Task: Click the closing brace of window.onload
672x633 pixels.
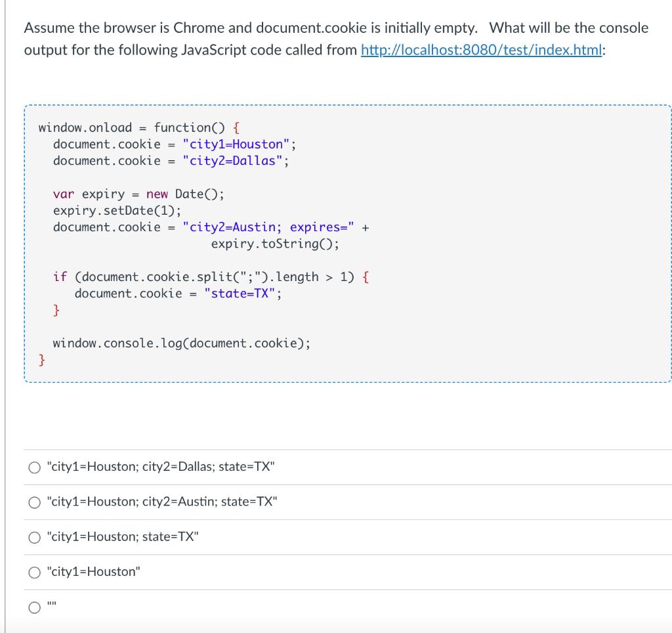Action: tap(40, 359)
